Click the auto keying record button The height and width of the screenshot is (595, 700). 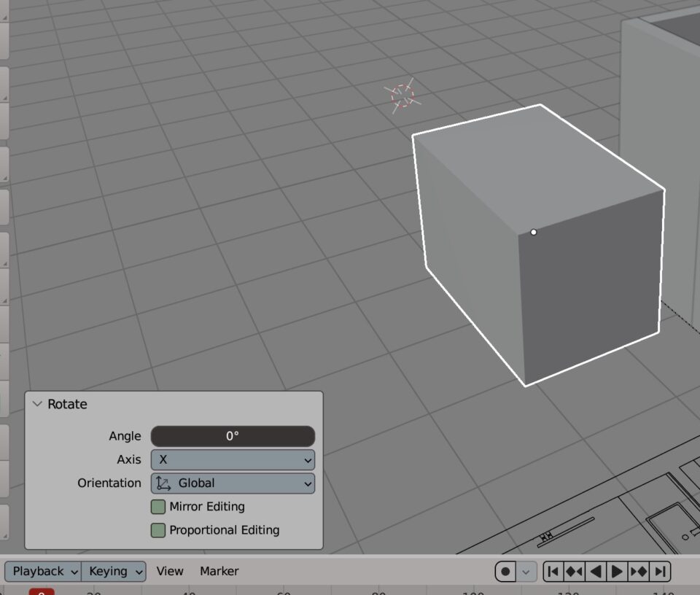pos(505,572)
